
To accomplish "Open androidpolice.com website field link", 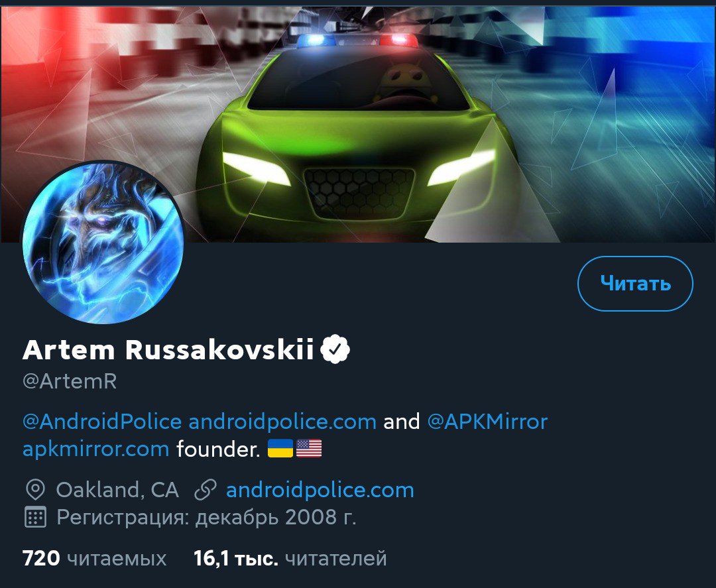I will click(320, 490).
